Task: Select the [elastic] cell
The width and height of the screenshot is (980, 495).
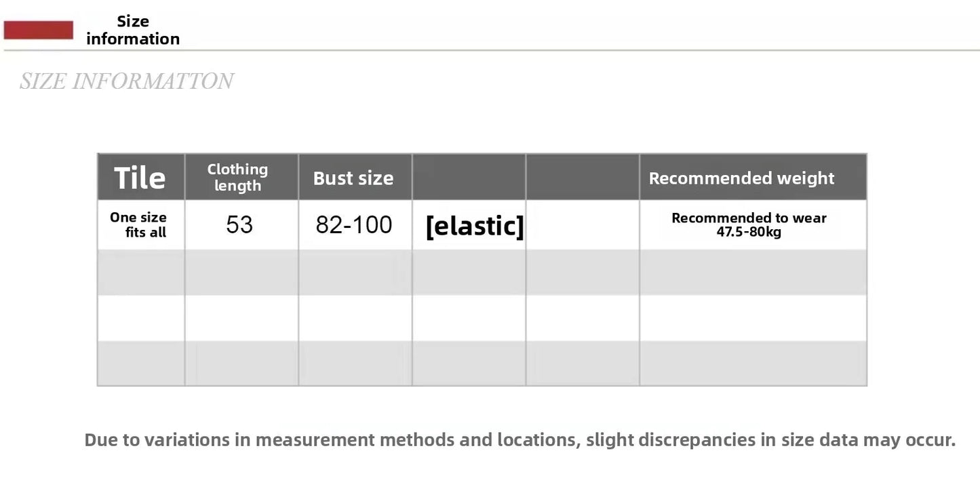Action: (x=475, y=226)
